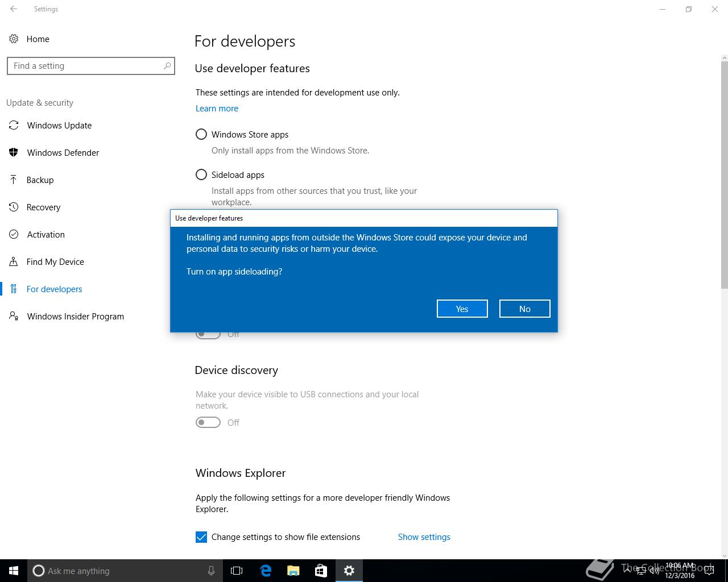Click the Cortana microphone icon
This screenshot has height=582, width=728.
[x=211, y=571]
